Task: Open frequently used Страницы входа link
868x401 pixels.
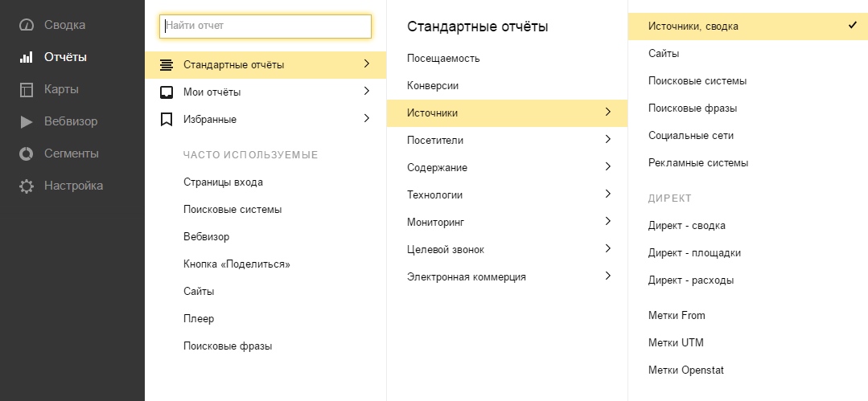Action: (x=223, y=182)
